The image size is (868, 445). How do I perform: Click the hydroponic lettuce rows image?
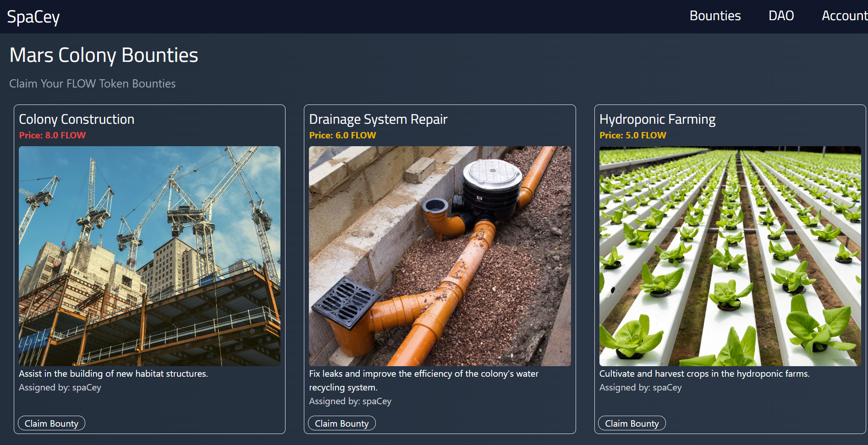tap(730, 256)
